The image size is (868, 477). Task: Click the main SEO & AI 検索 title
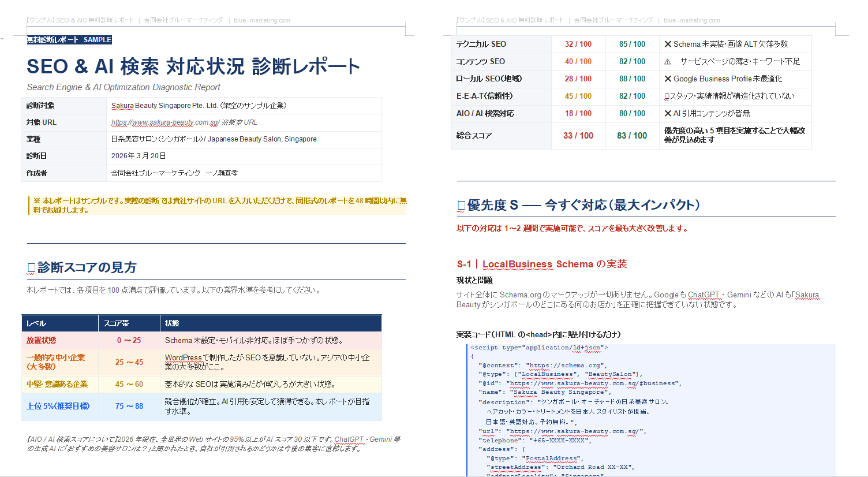pos(193,67)
